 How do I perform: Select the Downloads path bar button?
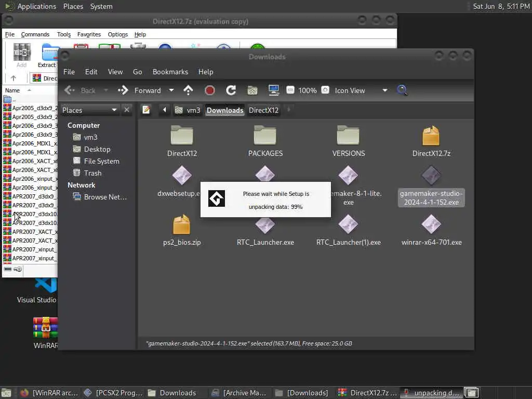tap(225, 110)
